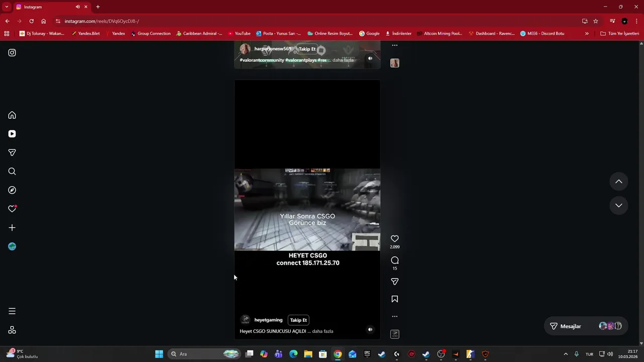Open the YouTube bookmark

coord(239,34)
